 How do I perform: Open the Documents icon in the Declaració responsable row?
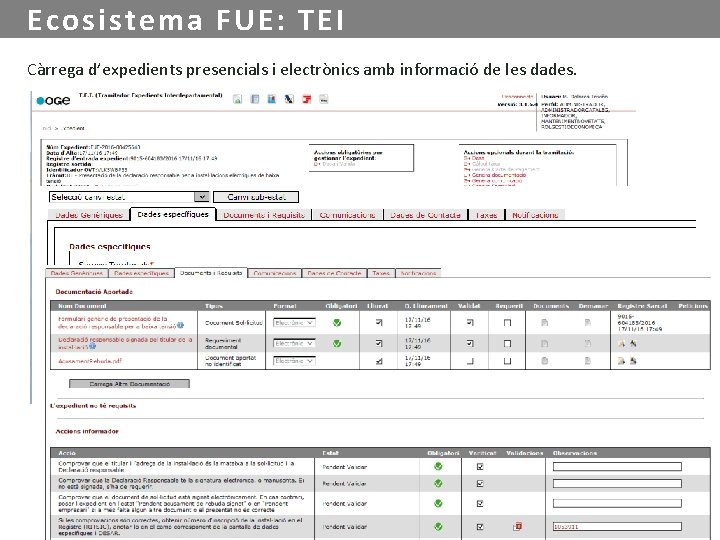[x=545, y=343]
